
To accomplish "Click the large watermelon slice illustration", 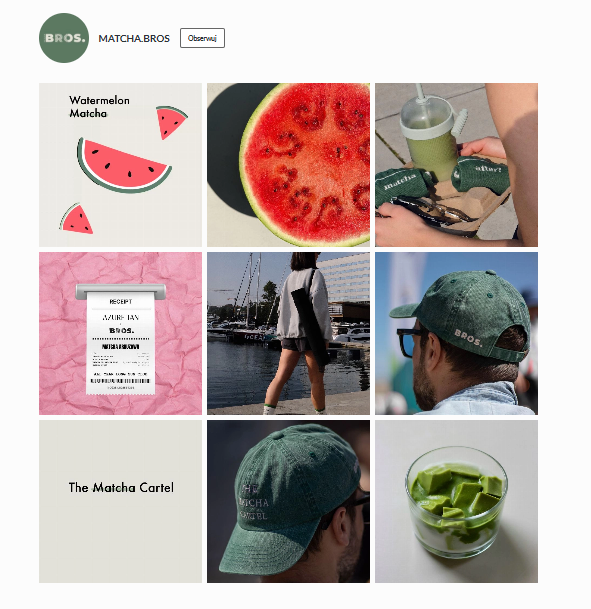I will [x=123, y=165].
